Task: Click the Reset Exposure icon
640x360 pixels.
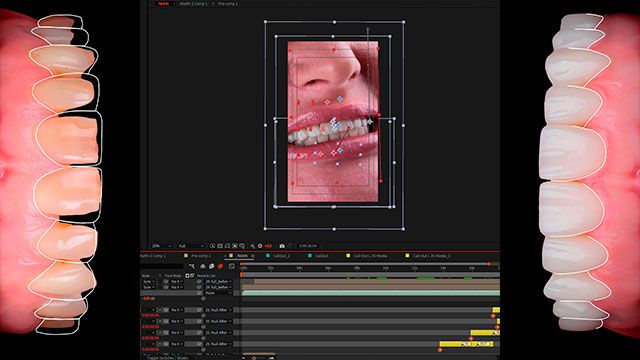Action: point(260,246)
